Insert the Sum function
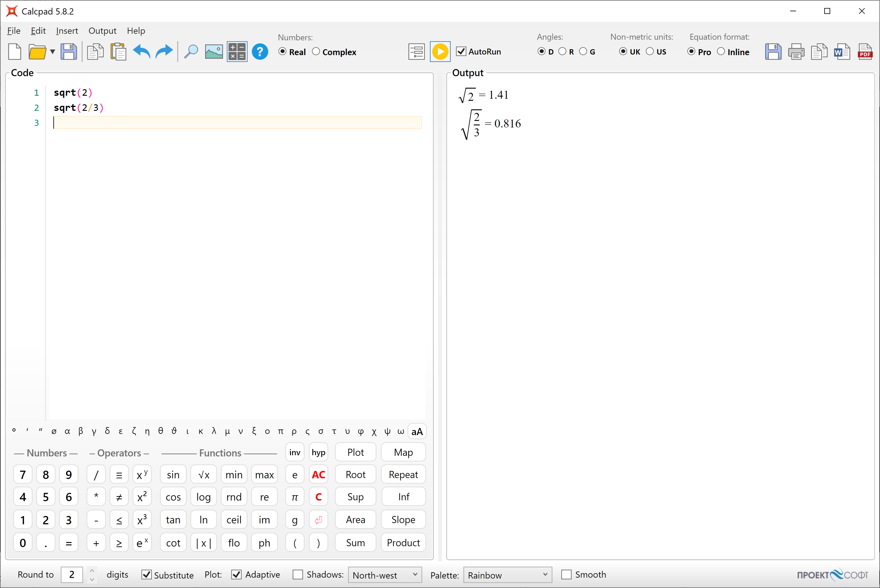Image resolution: width=880 pixels, height=588 pixels. pos(355,543)
